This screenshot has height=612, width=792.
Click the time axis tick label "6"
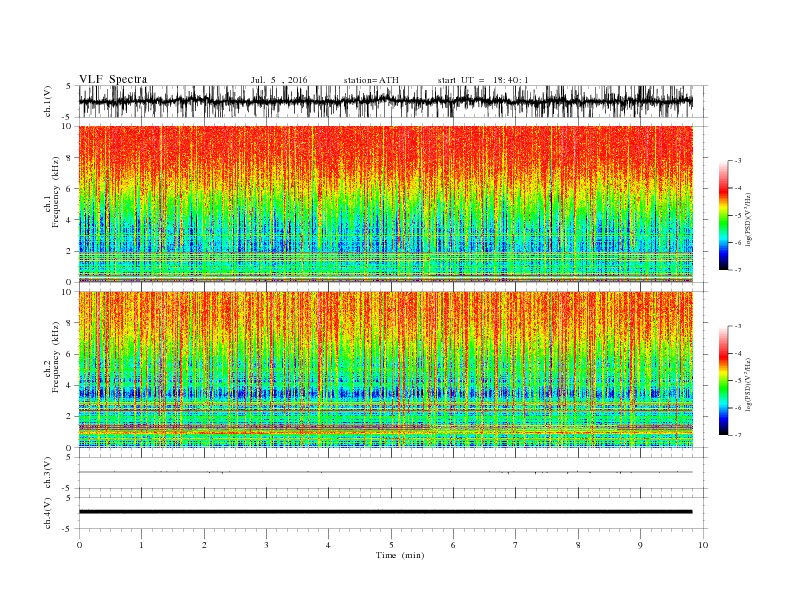pos(453,545)
